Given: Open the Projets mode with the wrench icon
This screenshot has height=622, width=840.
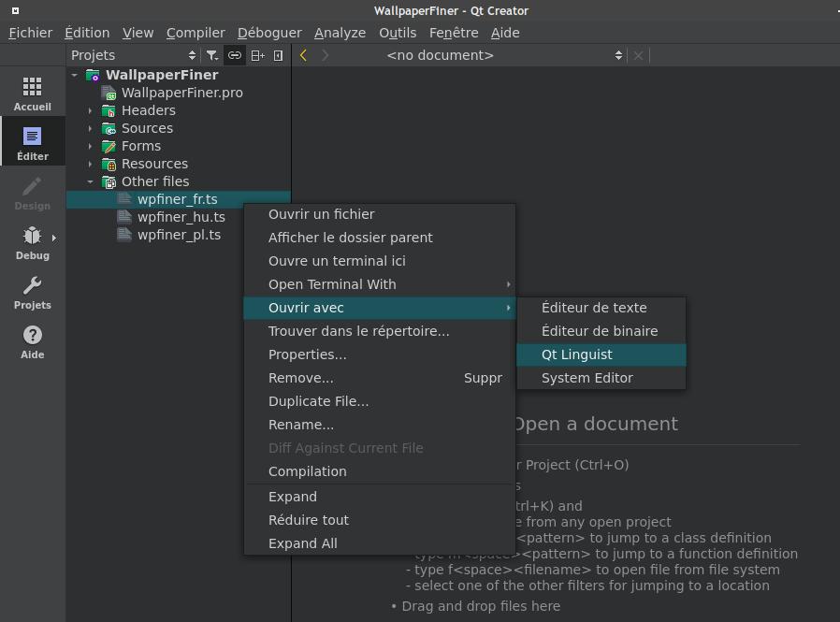Looking at the screenshot, I should click(x=32, y=293).
